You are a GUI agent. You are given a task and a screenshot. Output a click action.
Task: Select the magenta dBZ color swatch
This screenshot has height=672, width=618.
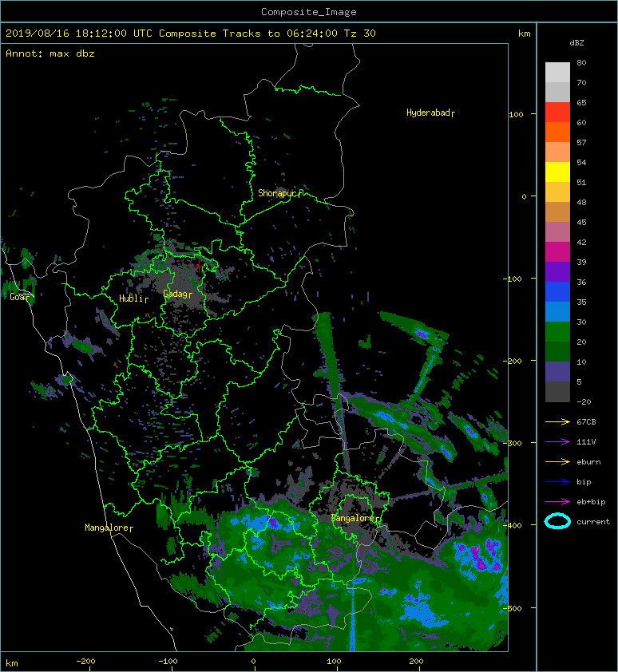click(557, 252)
